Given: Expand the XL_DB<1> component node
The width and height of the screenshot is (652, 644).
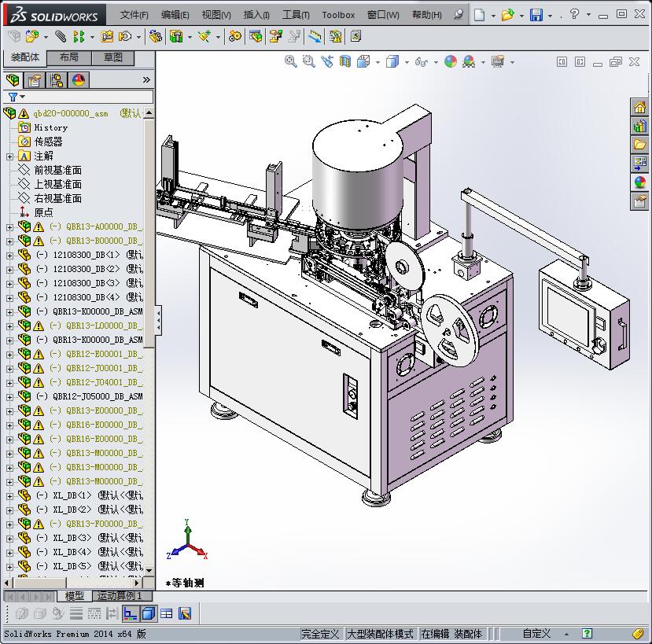Looking at the screenshot, I should coord(9,496).
